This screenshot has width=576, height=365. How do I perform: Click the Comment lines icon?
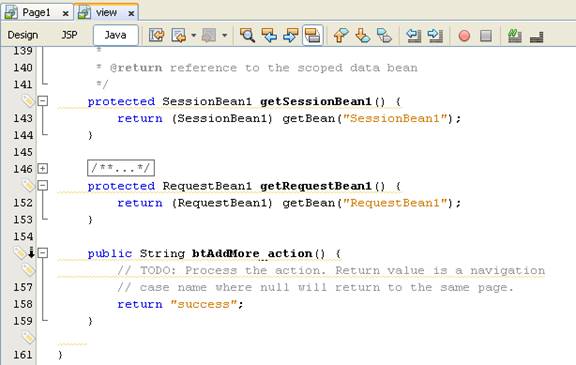click(x=515, y=36)
